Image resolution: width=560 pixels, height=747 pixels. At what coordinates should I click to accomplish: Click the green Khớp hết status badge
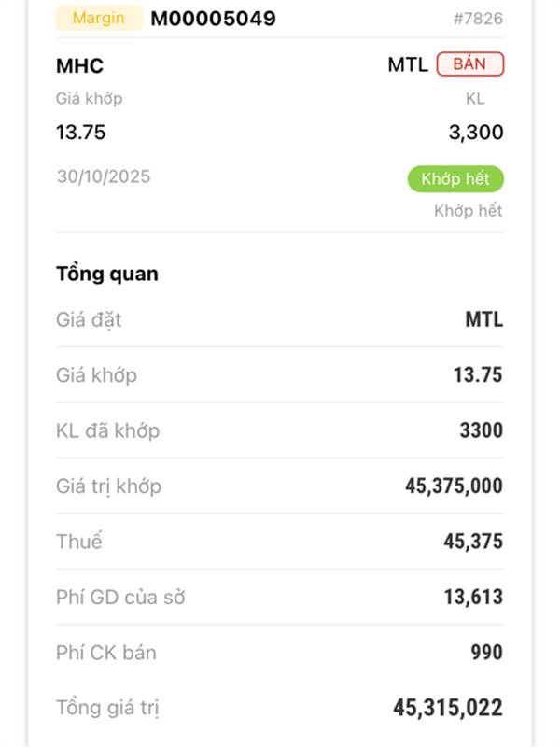point(455,178)
